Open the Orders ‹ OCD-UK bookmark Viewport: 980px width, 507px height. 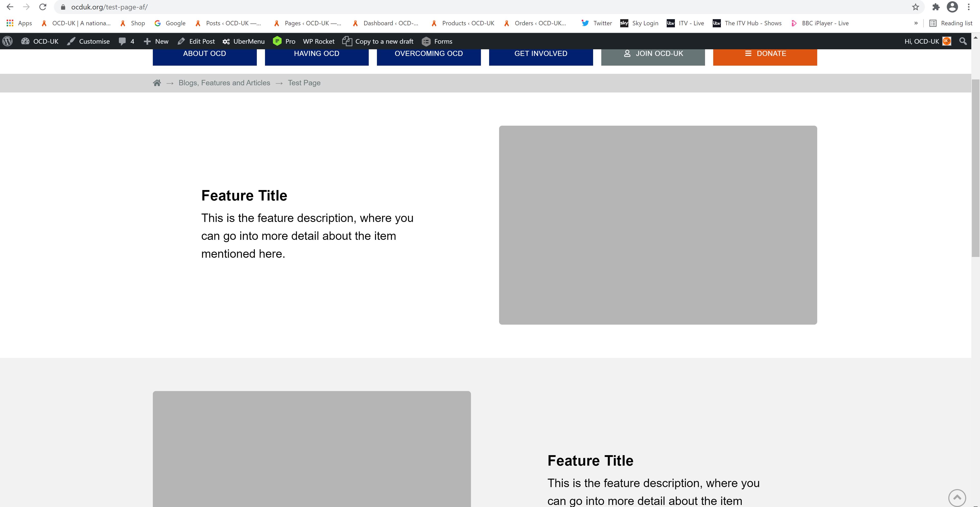pyautogui.click(x=535, y=23)
